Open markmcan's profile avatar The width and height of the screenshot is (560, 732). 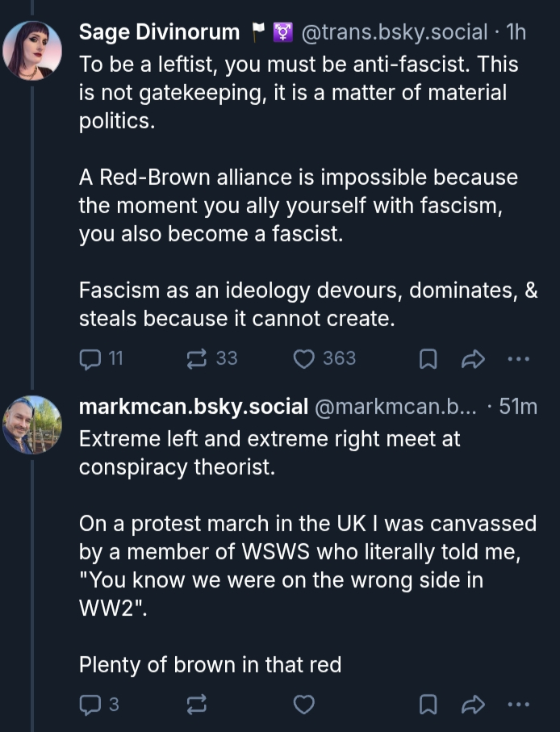pos(32,425)
